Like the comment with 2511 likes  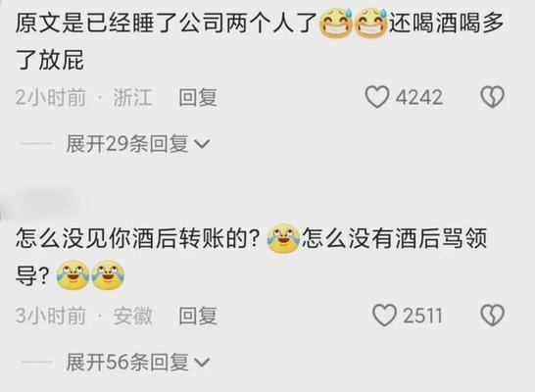tap(384, 316)
